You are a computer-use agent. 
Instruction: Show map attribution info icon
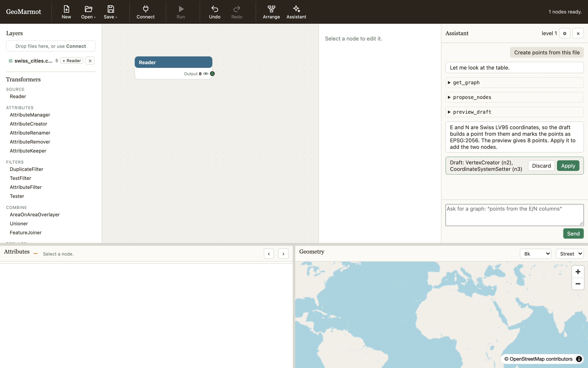[x=579, y=359]
